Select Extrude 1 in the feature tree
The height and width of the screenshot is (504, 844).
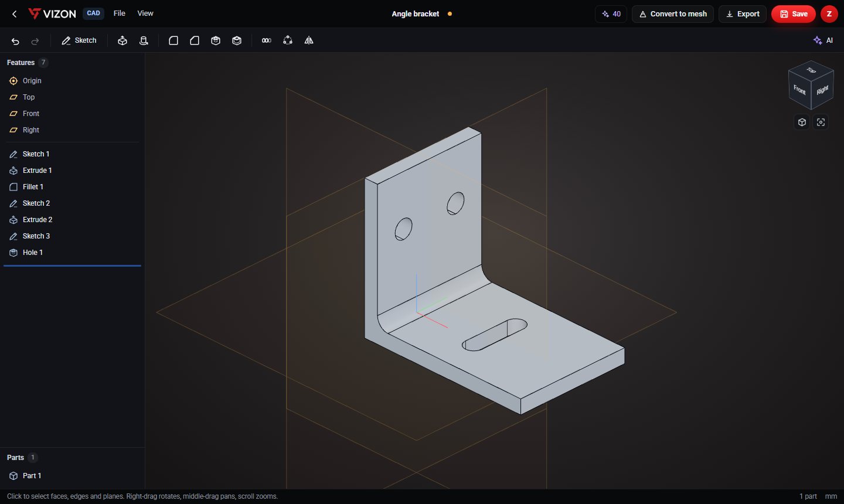[x=72, y=171]
